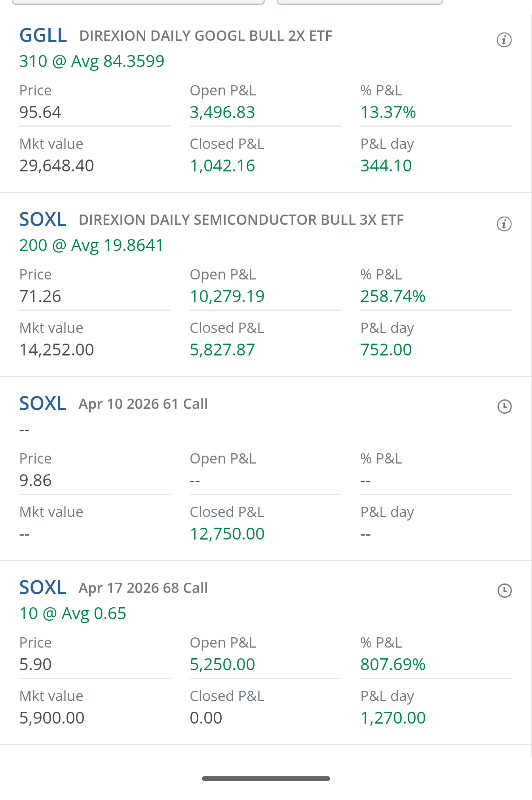Screen dimensions: 532x800
Task: Tap info icon for SOXL 3X ETF
Action: coord(504,224)
